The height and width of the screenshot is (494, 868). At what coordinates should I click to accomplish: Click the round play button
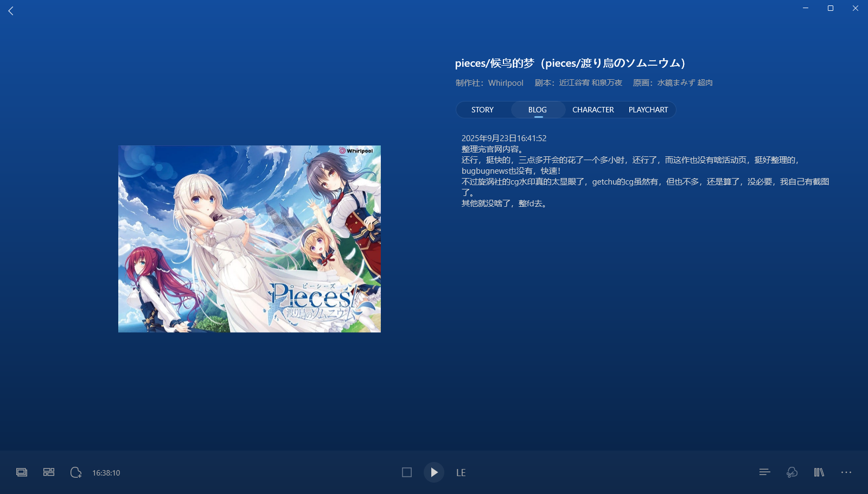click(434, 472)
